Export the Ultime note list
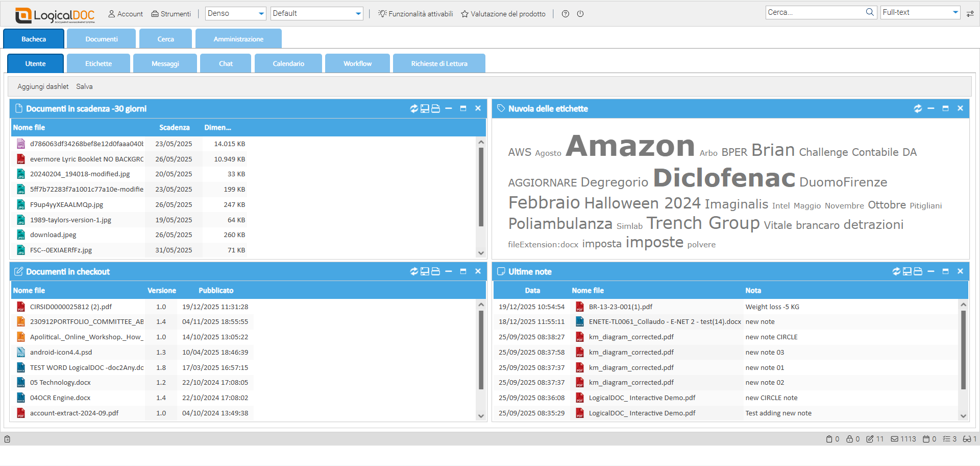The height and width of the screenshot is (466, 980). pyautogui.click(x=907, y=271)
